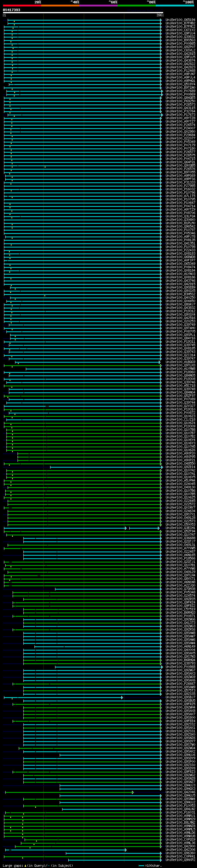Image resolution: width=197 pixels, height=868 pixels.
Task: Click the green alignment bar for UniRef100_P19309
Action: (x=83, y=426)
